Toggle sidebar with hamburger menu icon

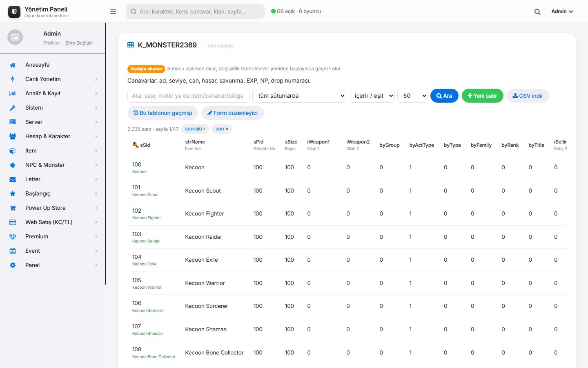(x=113, y=11)
